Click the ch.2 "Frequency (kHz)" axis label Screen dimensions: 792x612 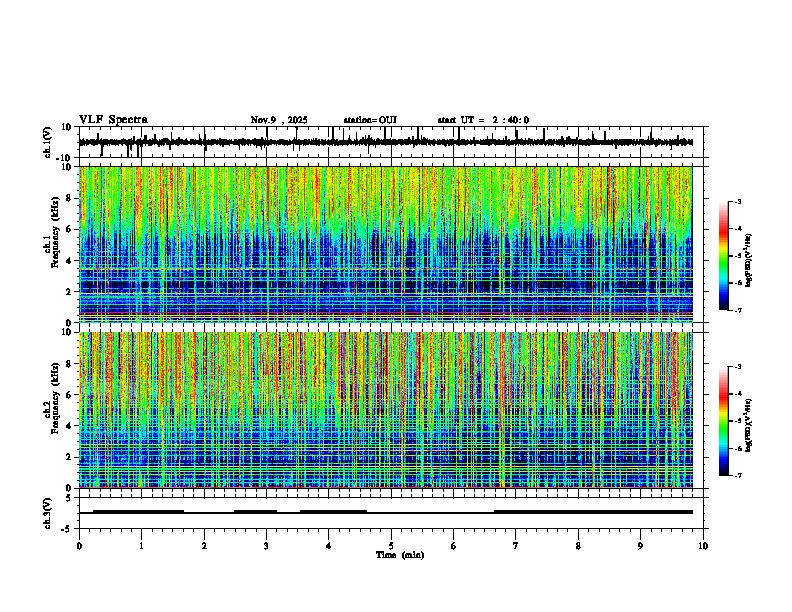tap(55, 398)
